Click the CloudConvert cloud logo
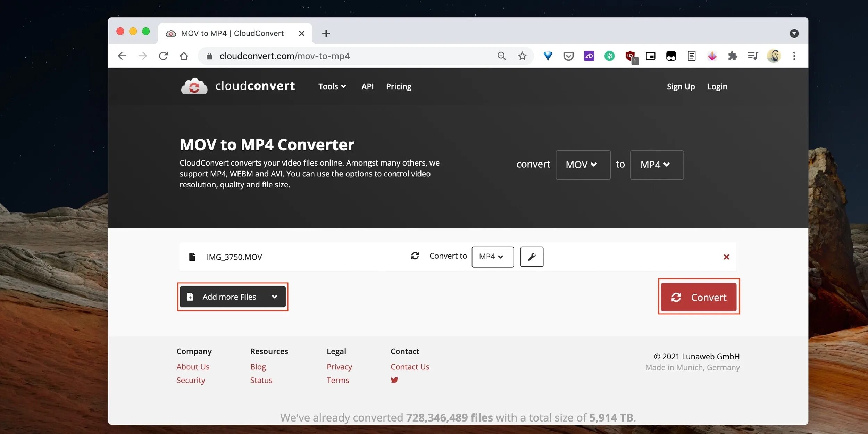This screenshot has height=434, width=868. [194, 86]
